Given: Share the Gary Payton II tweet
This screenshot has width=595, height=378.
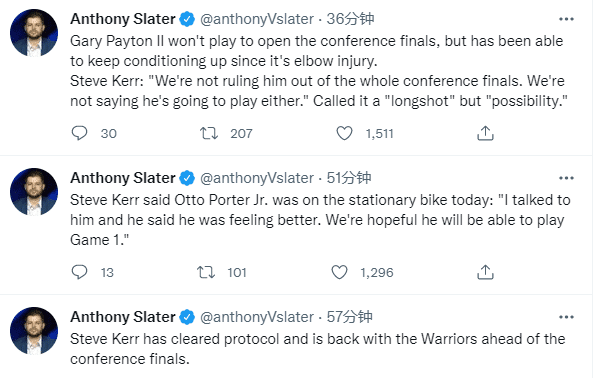Looking at the screenshot, I should [x=485, y=133].
